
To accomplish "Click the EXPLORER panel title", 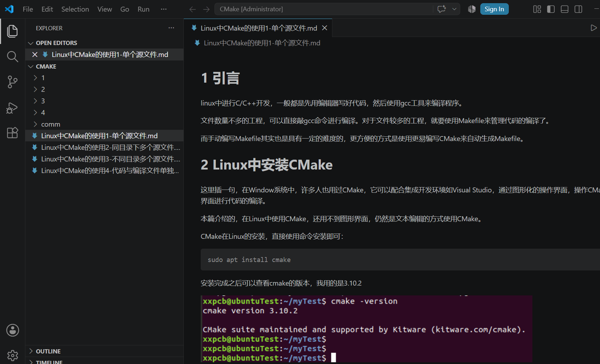I will [49, 28].
